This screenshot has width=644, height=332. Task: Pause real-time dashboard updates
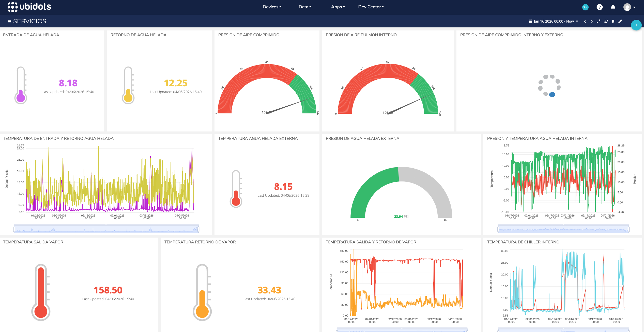[x=613, y=21]
